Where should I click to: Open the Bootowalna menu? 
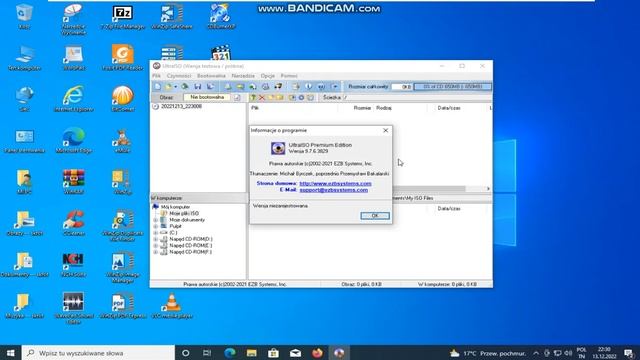(x=211, y=76)
